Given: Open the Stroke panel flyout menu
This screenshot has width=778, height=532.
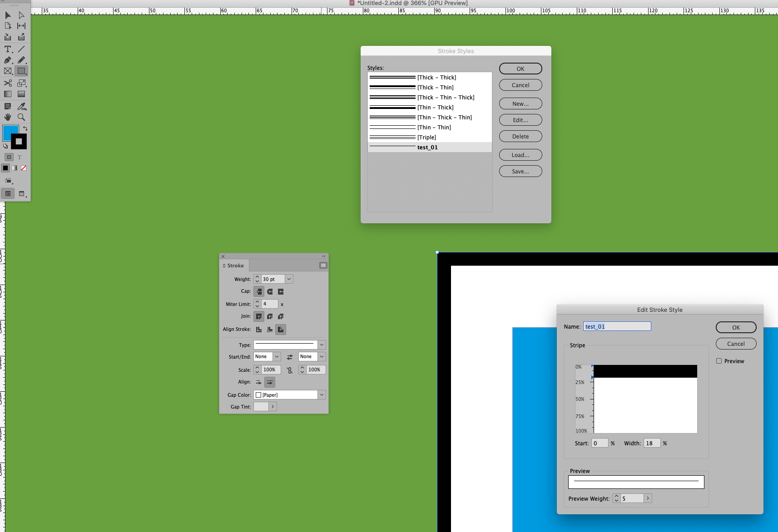Looking at the screenshot, I should pyautogui.click(x=323, y=265).
